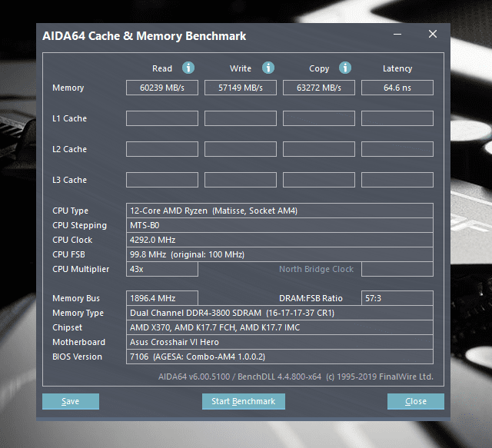Screen dimensions: 492x448
Task: Select the Memory Write value 57149 MB/s
Action: (x=241, y=88)
